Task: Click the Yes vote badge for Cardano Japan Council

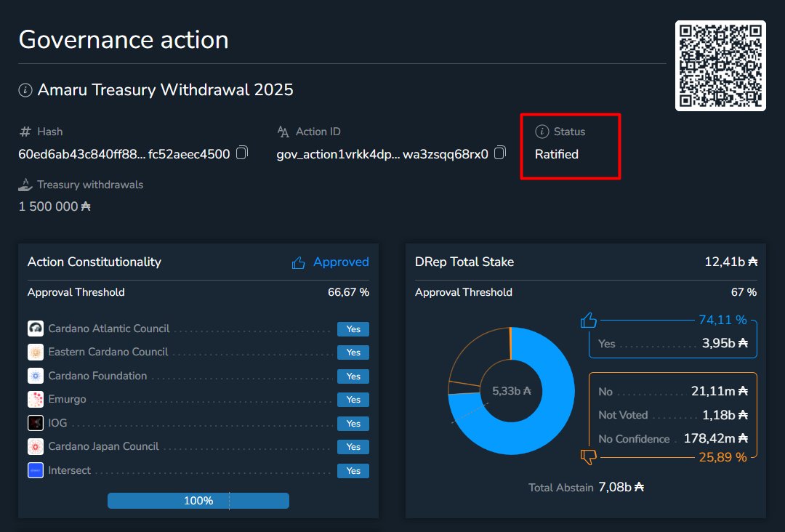Action: pos(353,447)
